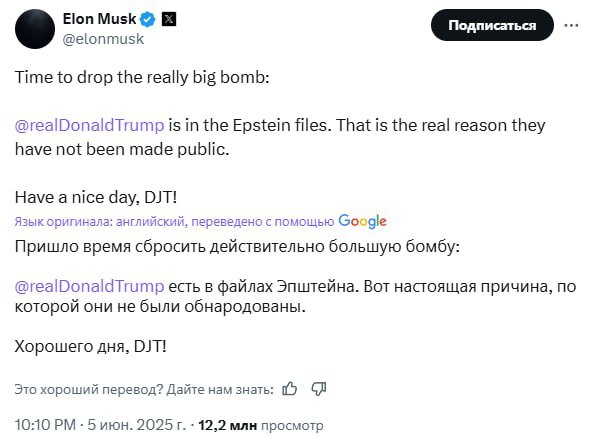Rate translation with thumbs down icon
This screenshot has height=437, width=596.
tap(319, 389)
